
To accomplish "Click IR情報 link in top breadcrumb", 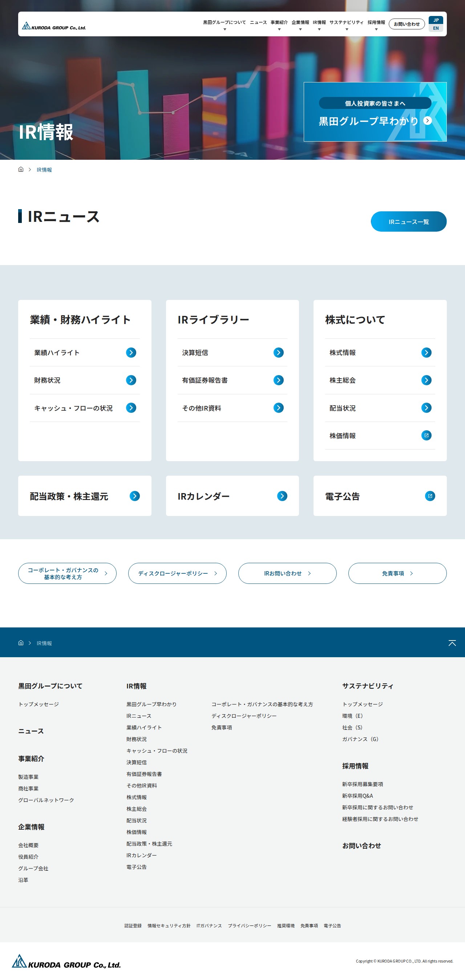I will (44, 170).
